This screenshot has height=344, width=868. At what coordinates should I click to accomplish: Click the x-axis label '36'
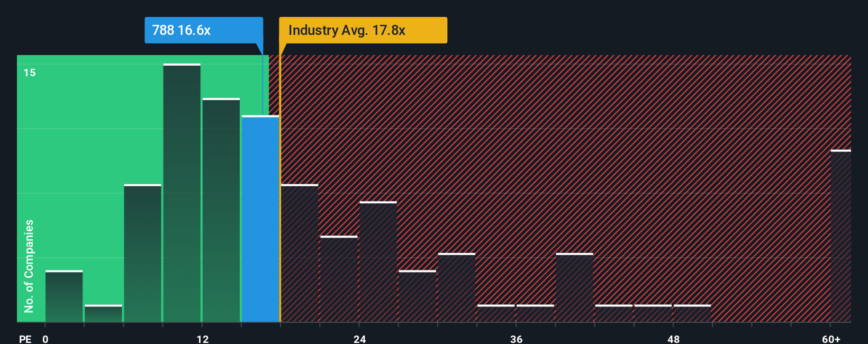[x=517, y=339]
